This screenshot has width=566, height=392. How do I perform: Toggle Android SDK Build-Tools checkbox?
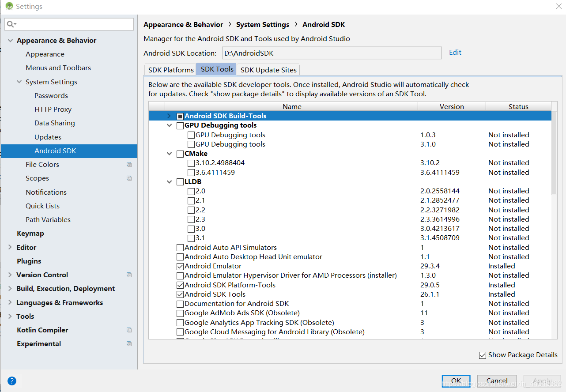coord(180,117)
